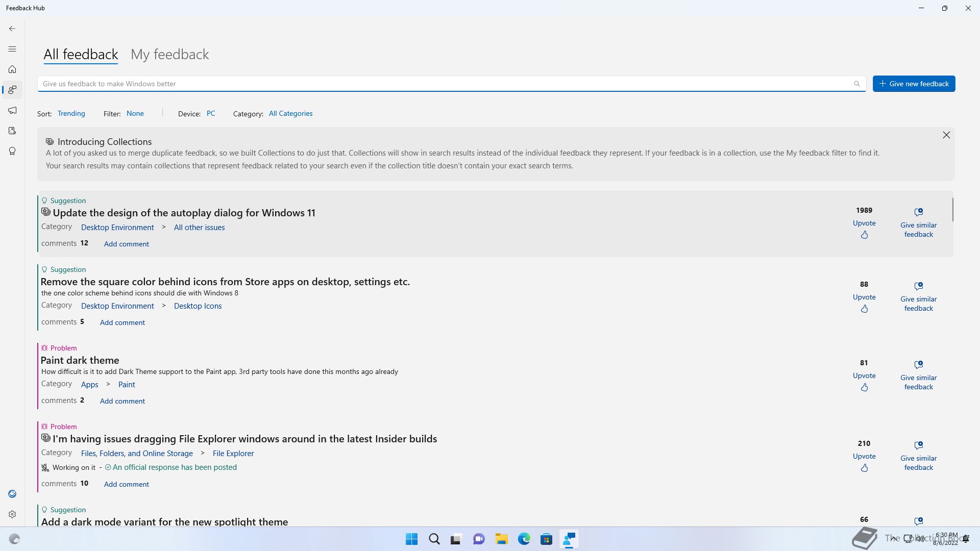Image resolution: width=980 pixels, height=551 pixels.
Task: Give similar feedback icon for Paint dark theme
Action: pyautogui.click(x=919, y=364)
